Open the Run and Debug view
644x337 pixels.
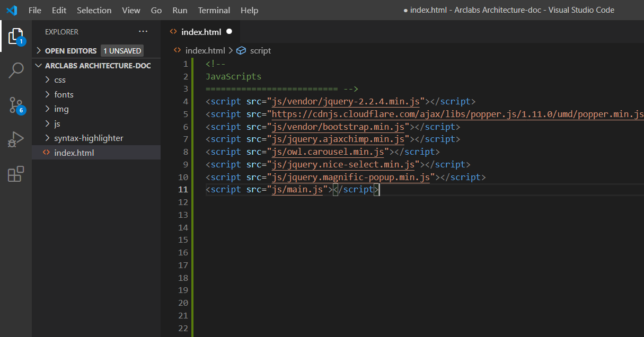[16, 139]
